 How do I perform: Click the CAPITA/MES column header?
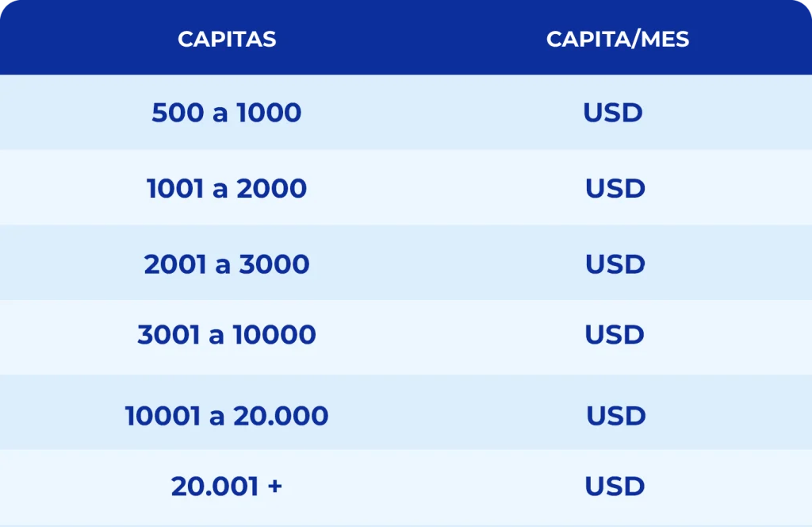click(618, 40)
